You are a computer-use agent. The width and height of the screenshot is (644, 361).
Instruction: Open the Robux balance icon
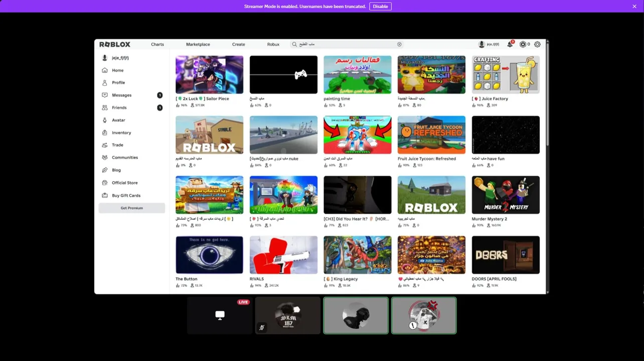pyautogui.click(x=523, y=44)
